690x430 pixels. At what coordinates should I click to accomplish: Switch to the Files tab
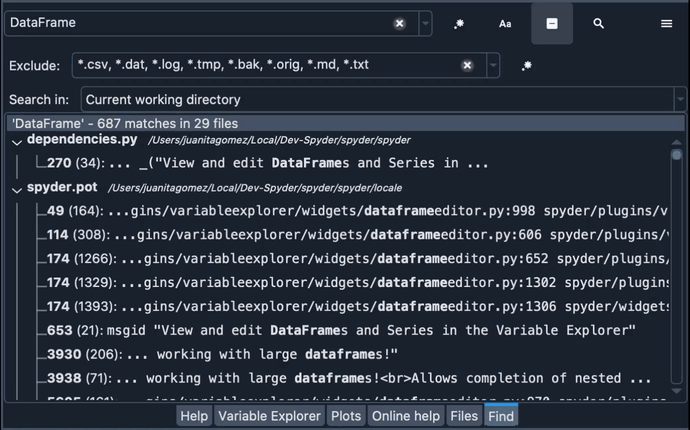[x=464, y=416]
